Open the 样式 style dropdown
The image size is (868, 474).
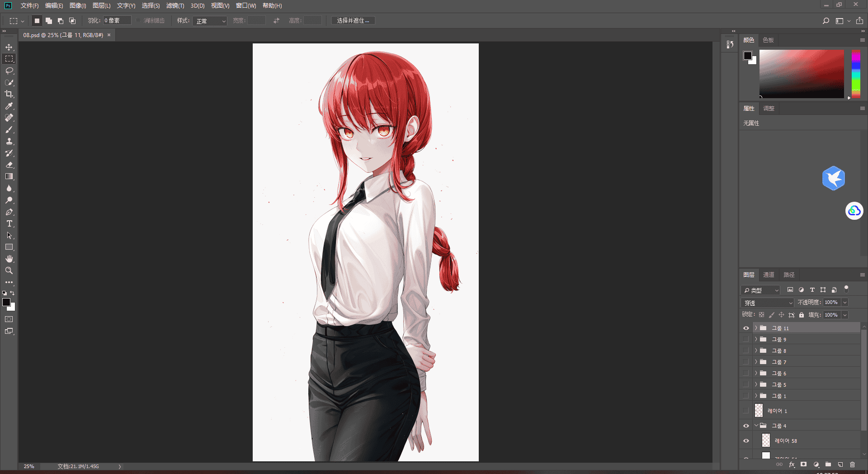pyautogui.click(x=210, y=21)
